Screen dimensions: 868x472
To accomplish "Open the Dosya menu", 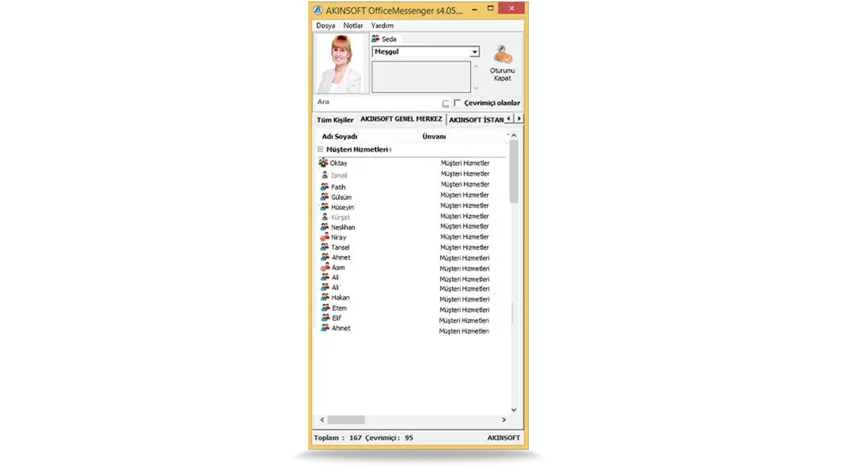I will coord(325,25).
